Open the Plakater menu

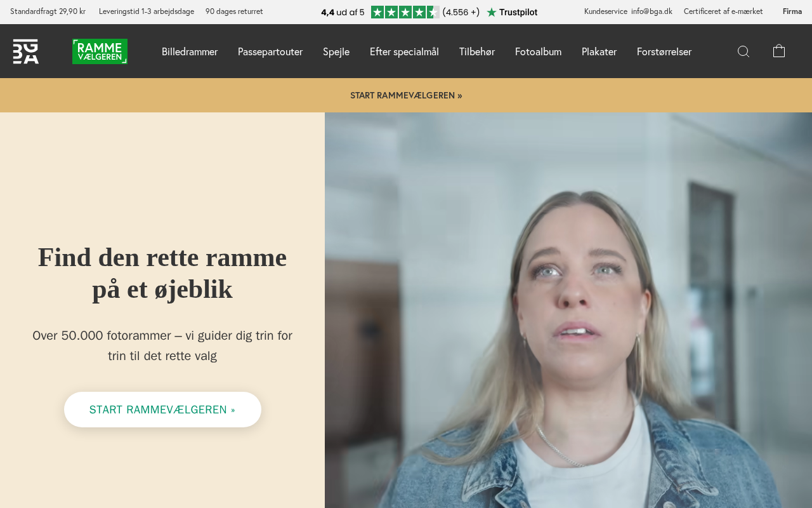599,51
